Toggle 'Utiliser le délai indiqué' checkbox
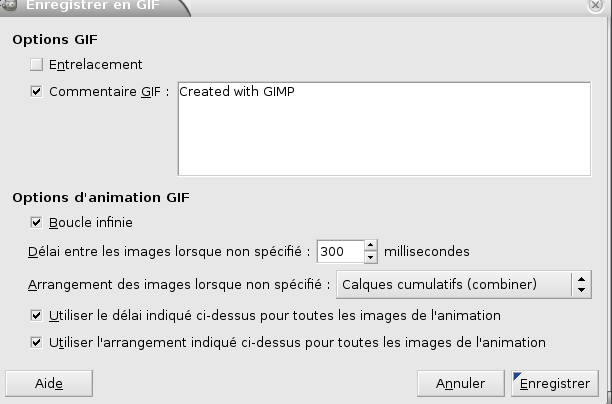 [x=37, y=315]
